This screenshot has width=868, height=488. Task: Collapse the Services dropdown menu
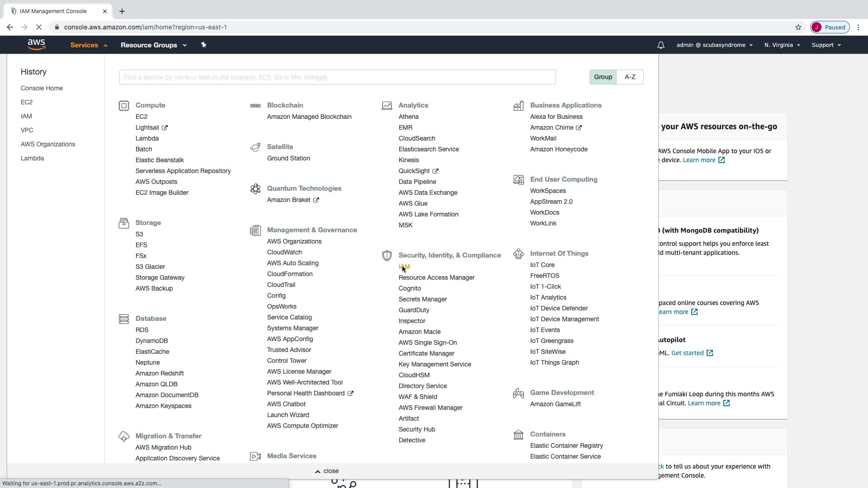tap(89, 45)
